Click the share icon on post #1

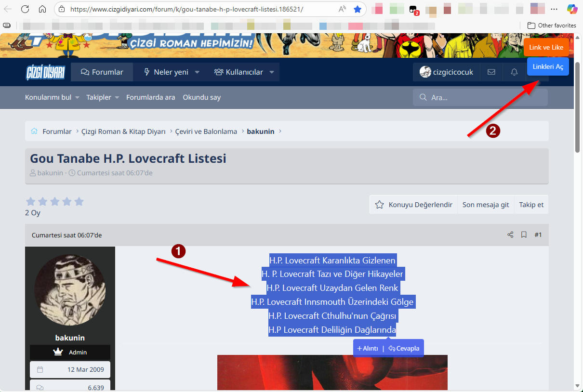(510, 235)
